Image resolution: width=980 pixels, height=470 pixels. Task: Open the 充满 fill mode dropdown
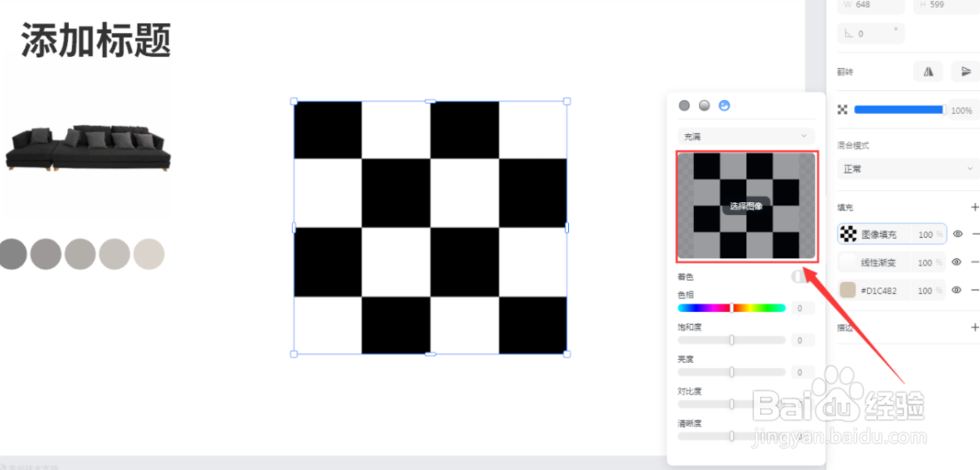746,136
